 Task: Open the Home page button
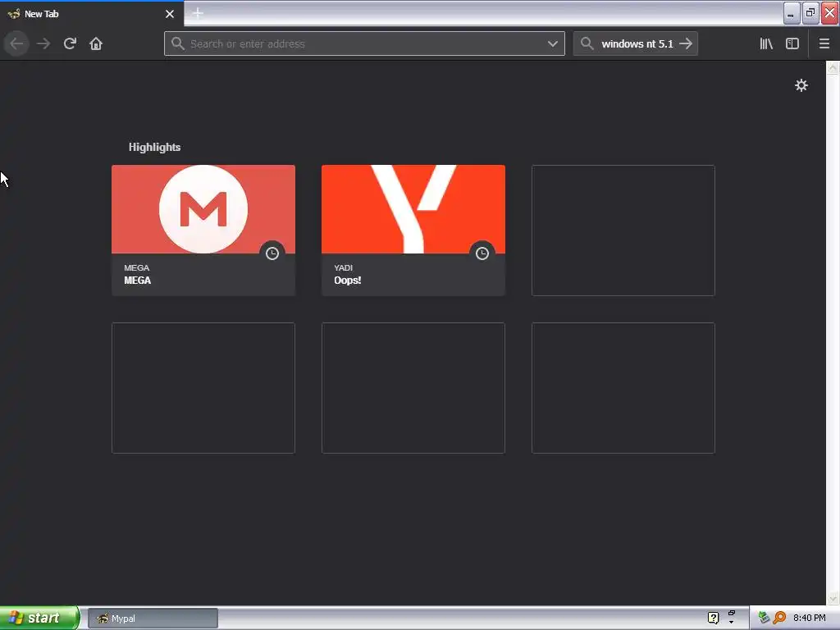[96, 43]
